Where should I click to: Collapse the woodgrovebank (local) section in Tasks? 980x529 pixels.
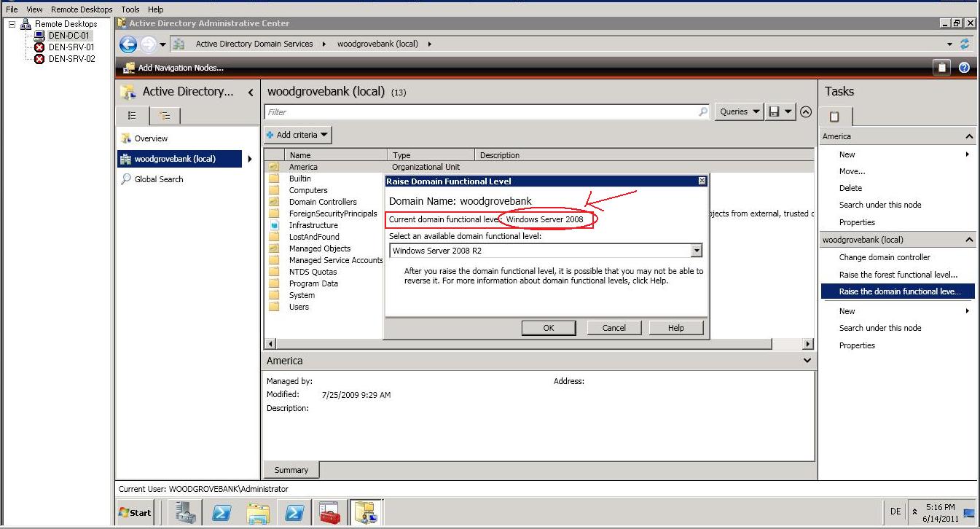point(970,240)
